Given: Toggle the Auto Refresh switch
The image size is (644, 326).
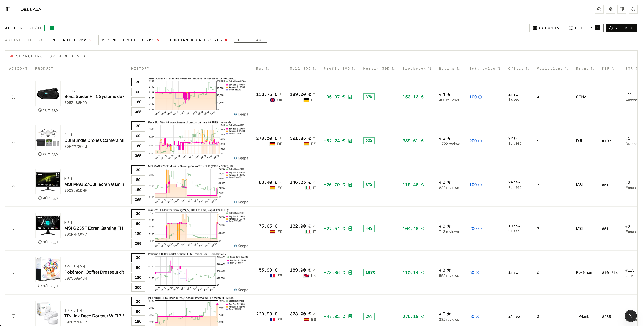Looking at the screenshot, I should (x=50, y=28).
